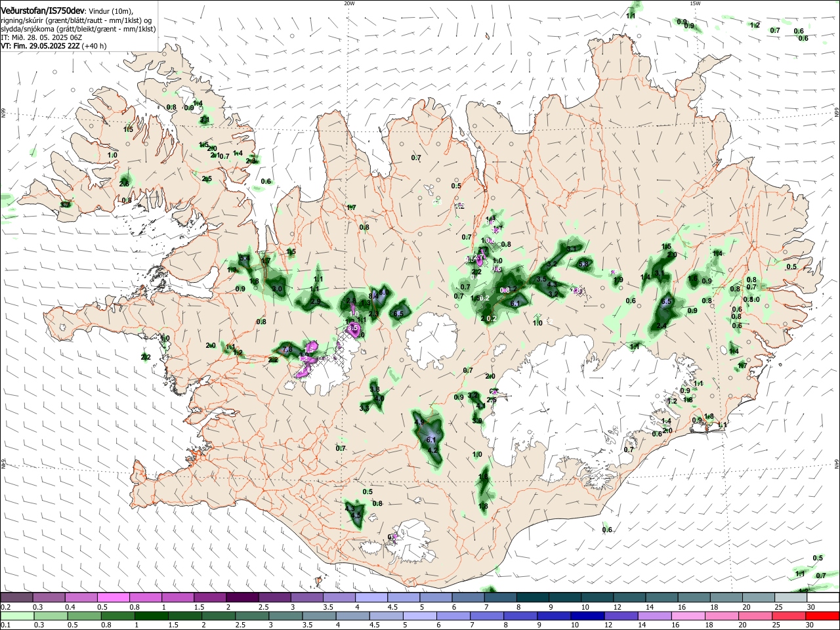
Task: Click the (+40 h) forecast offset text
Action: pos(94,46)
